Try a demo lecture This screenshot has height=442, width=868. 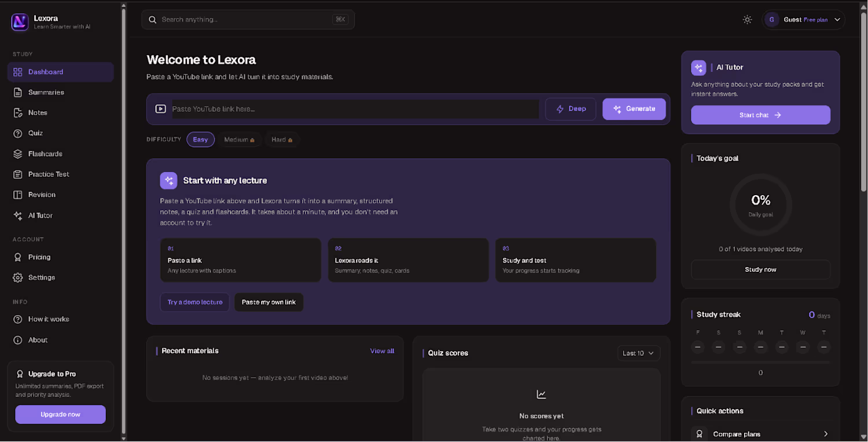point(195,302)
